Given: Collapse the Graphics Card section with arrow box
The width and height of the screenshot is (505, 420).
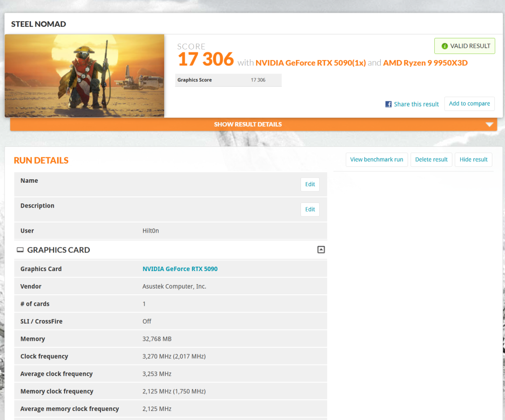Looking at the screenshot, I should click(321, 249).
